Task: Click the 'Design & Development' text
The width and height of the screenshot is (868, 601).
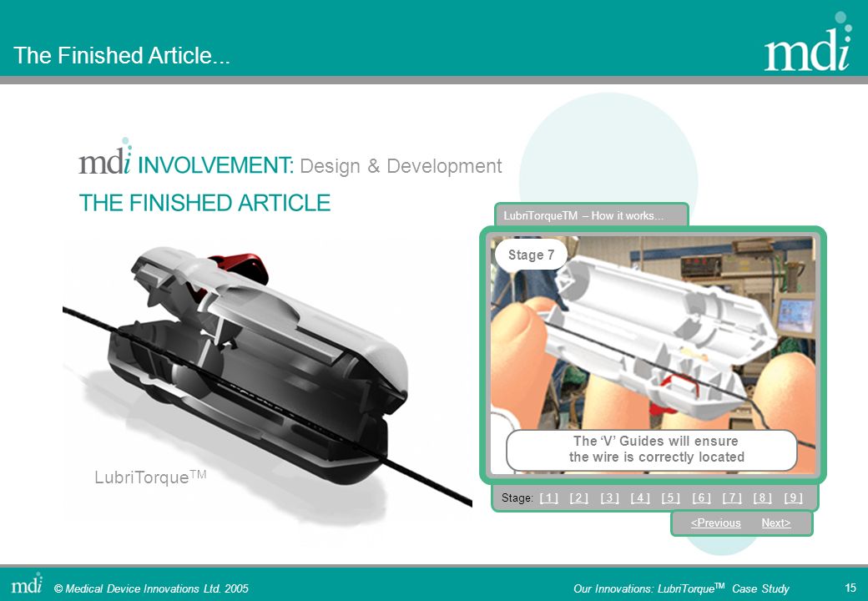Action: point(401,166)
